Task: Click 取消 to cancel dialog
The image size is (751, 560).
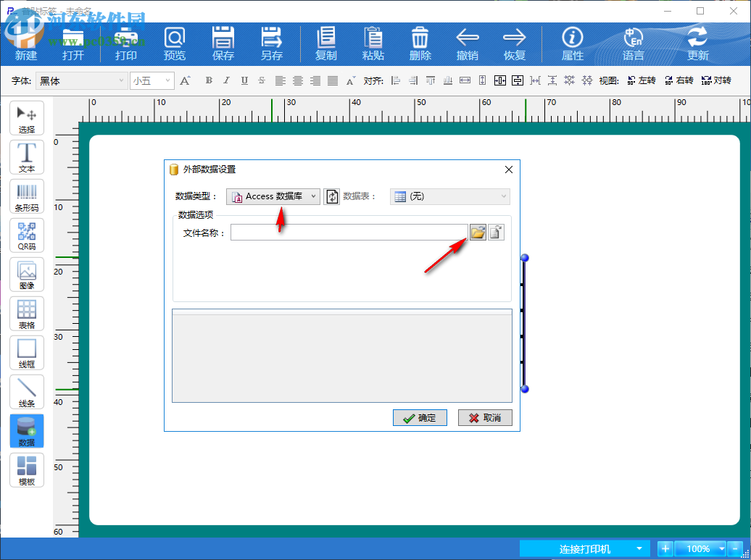Action: pyautogui.click(x=485, y=418)
